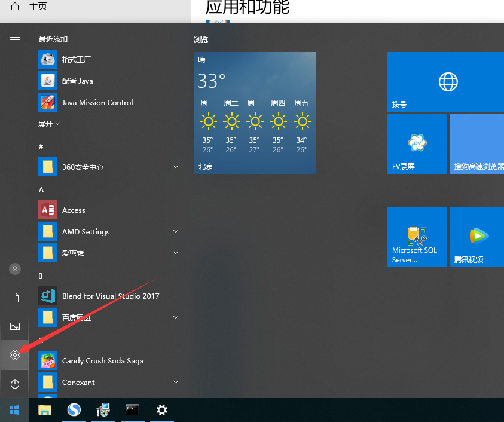Click the 浏览 tile group title
The height and width of the screenshot is (422, 504).
tap(200, 40)
